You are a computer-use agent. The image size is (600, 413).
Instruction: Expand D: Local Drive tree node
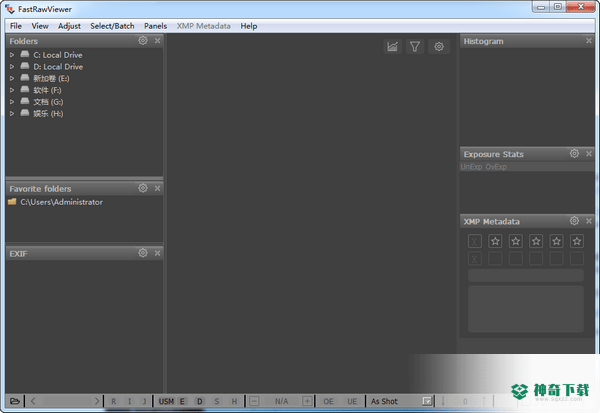[x=12, y=67]
